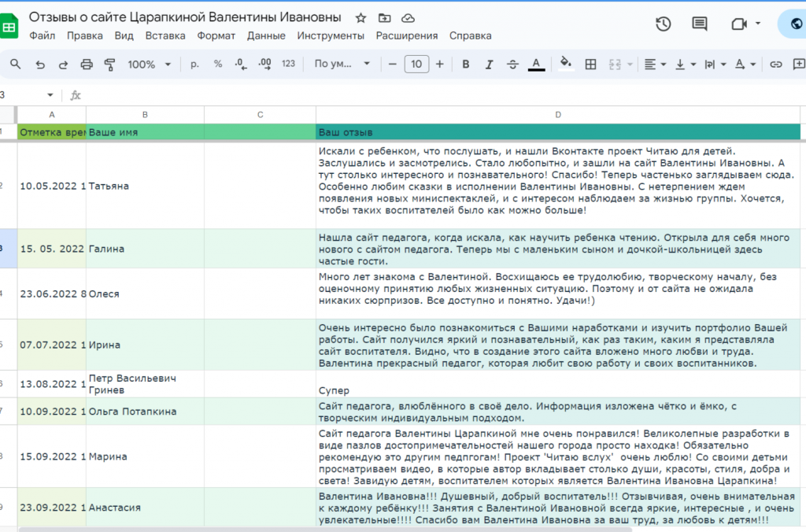The width and height of the screenshot is (806, 532).
Task: Open the fill color bucket
Action: [564, 65]
